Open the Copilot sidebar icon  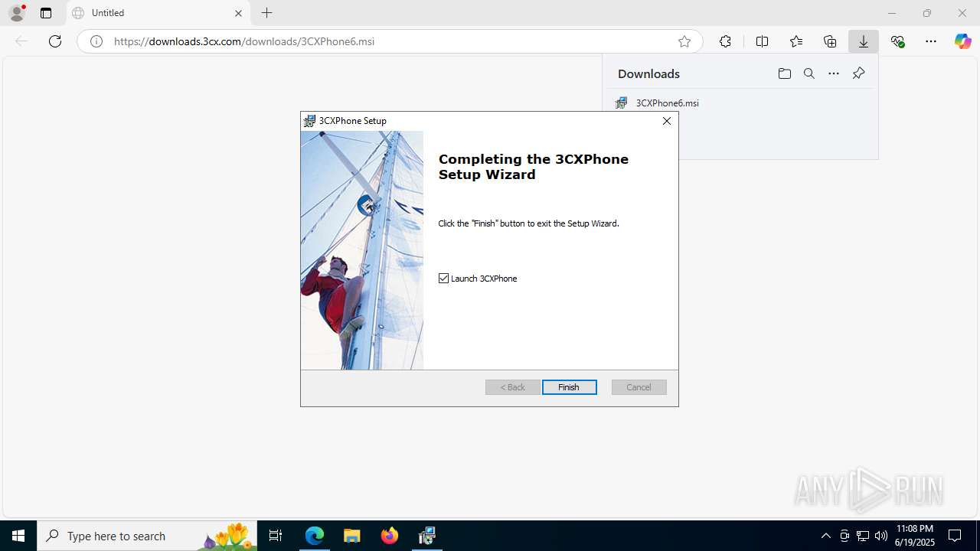963,41
